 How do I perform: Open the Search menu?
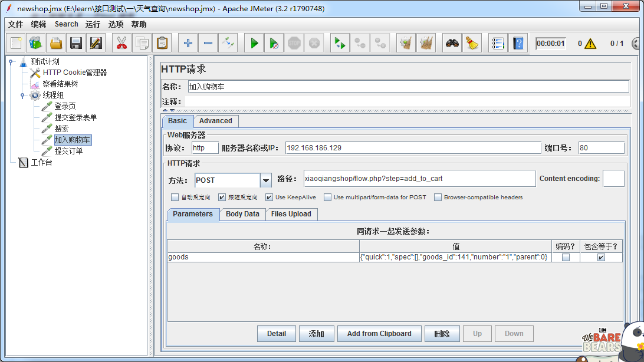click(x=67, y=24)
